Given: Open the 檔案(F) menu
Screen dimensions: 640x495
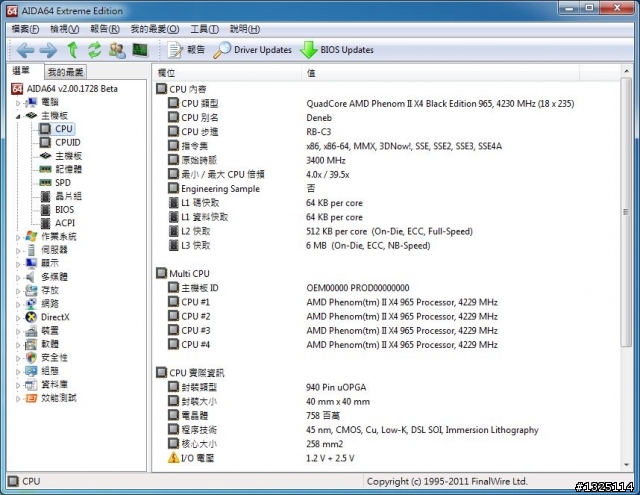Looking at the screenshot, I should coord(25,29).
